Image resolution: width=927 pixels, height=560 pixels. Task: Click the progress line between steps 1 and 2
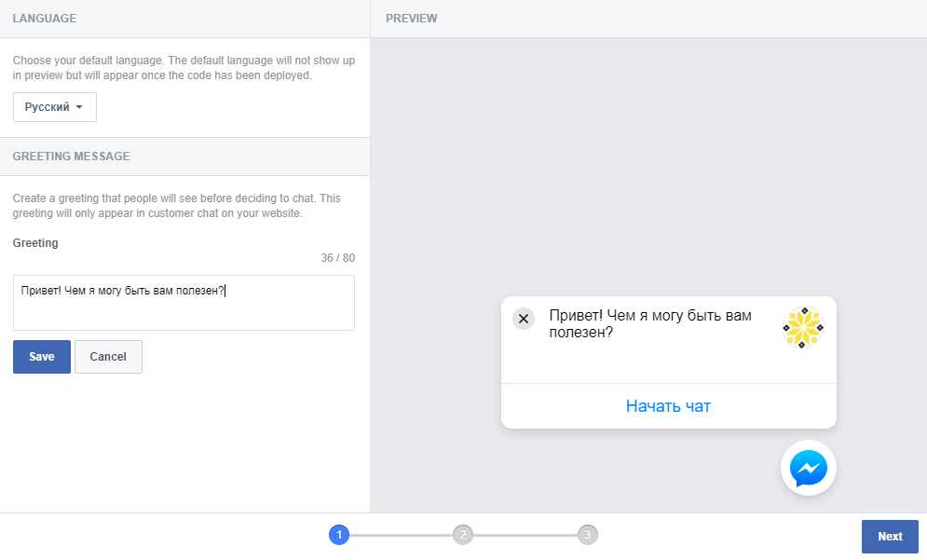(401, 535)
